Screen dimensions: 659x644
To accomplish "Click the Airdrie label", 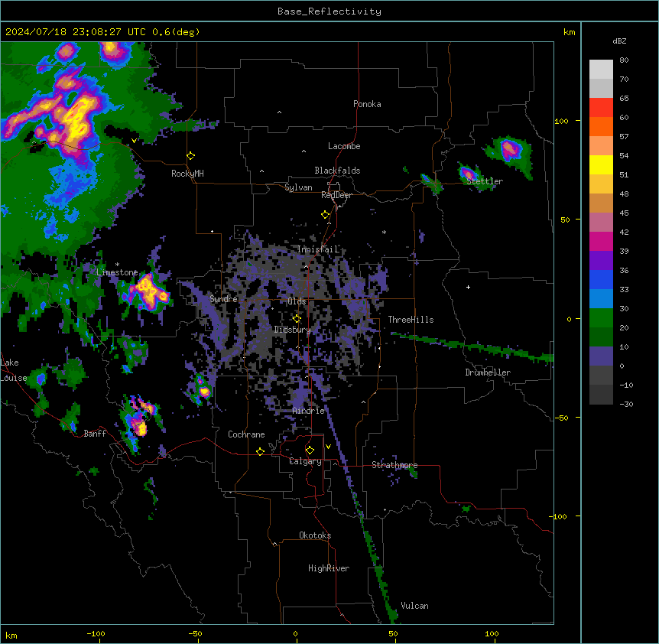I will click(x=309, y=411).
